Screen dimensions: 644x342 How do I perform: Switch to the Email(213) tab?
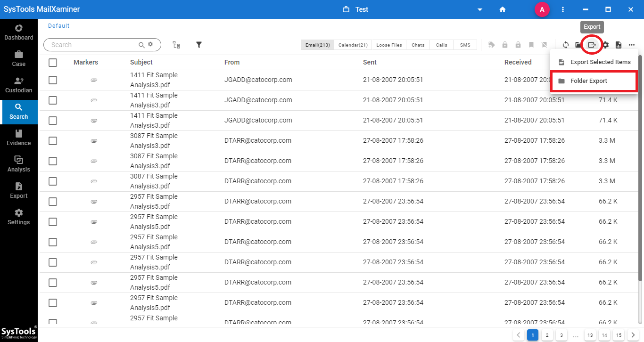point(318,45)
